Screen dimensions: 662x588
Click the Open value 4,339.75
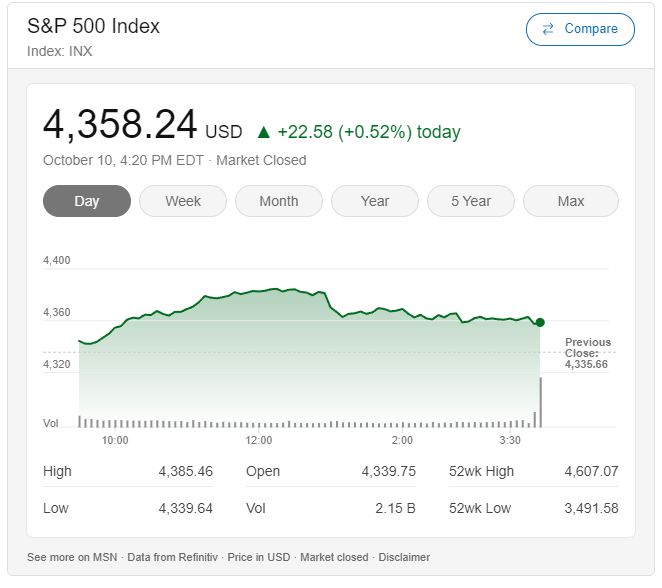(388, 471)
